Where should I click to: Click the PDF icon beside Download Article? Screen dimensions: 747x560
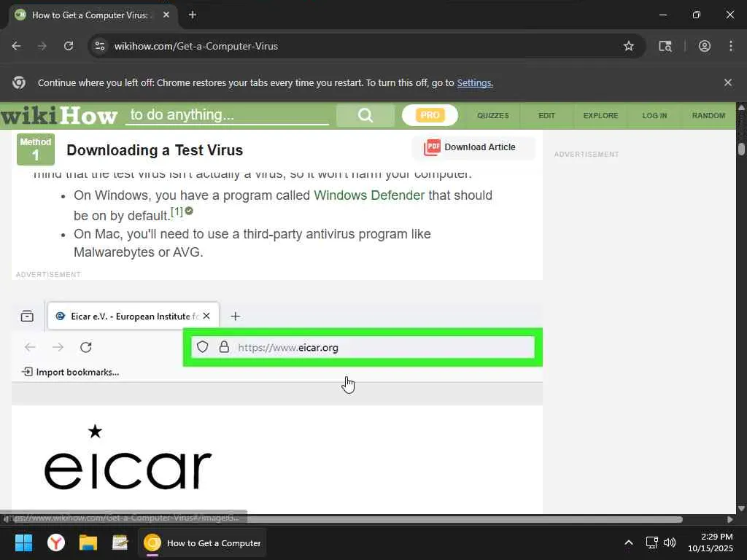coord(432,147)
